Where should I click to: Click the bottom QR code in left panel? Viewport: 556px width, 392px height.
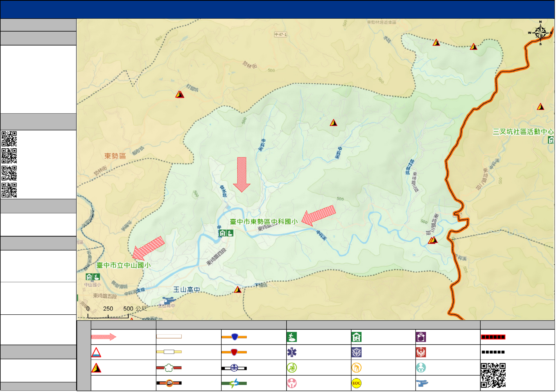click(9, 191)
